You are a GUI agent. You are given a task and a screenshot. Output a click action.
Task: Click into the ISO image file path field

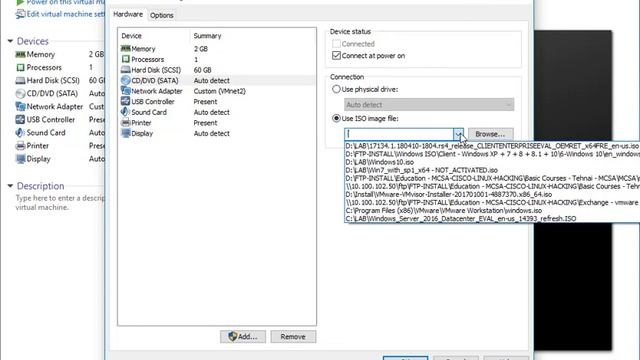click(x=399, y=134)
